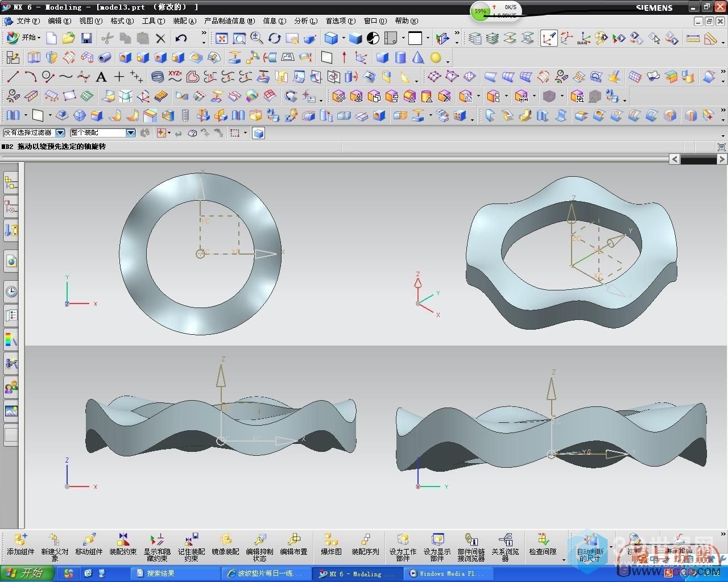This screenshot has height=582, width=728.
Task: Toggle the active WCS display button
Action: tap(548, 38)
